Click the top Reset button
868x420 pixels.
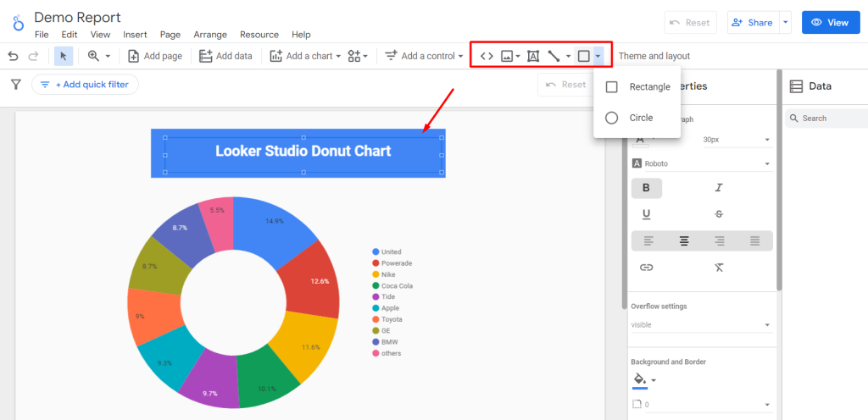pyautogui.click(x=690, y=23)
